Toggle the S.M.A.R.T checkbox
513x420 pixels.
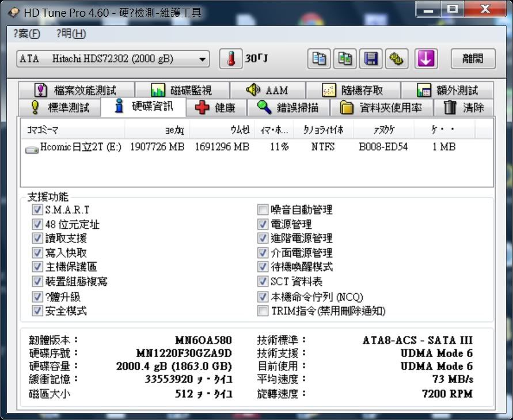(37, 210)
